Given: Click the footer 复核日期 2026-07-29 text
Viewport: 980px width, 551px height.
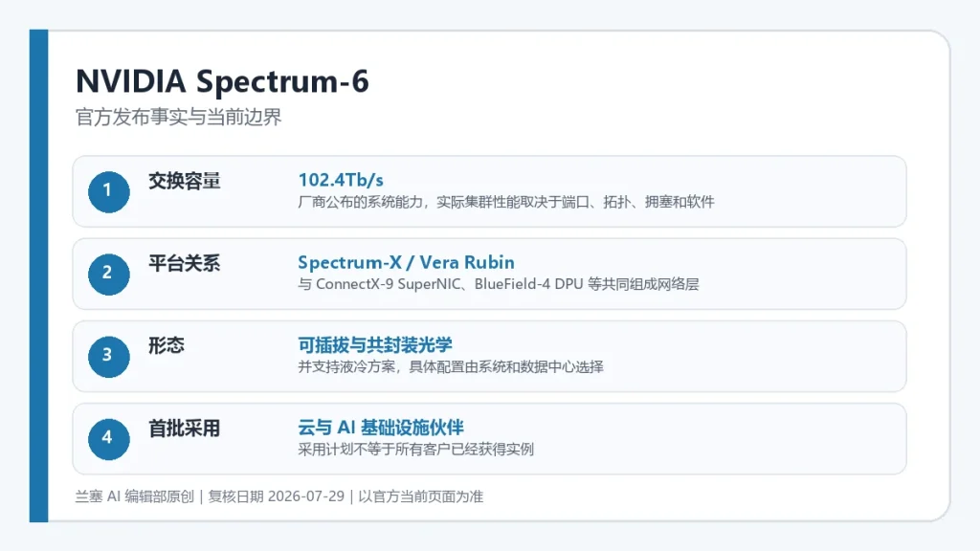Looking at the screenshot, I should [277, 496].
